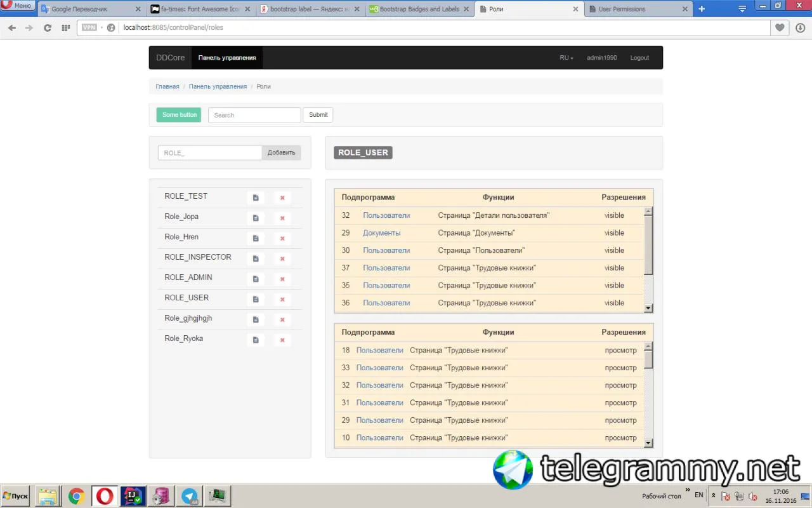Open Chrome from the taskbar
The image size is (812, 508).
click(x=77, y=496)
